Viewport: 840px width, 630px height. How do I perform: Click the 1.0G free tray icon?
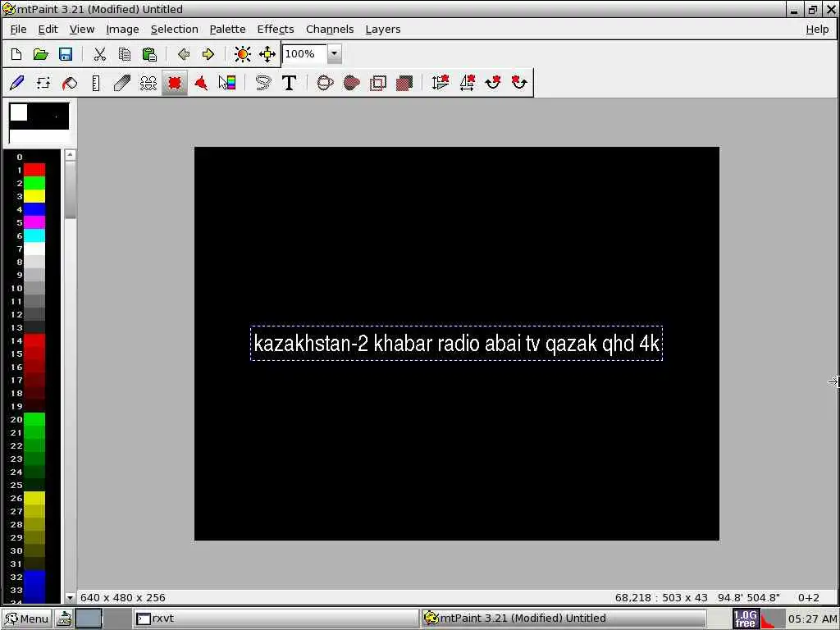point(745,619)
